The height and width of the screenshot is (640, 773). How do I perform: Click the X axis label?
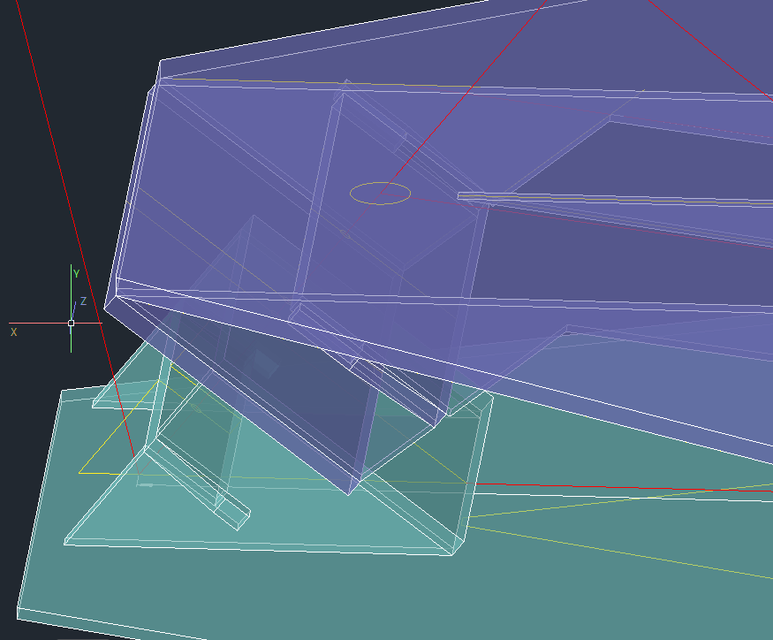click(14, 332)
